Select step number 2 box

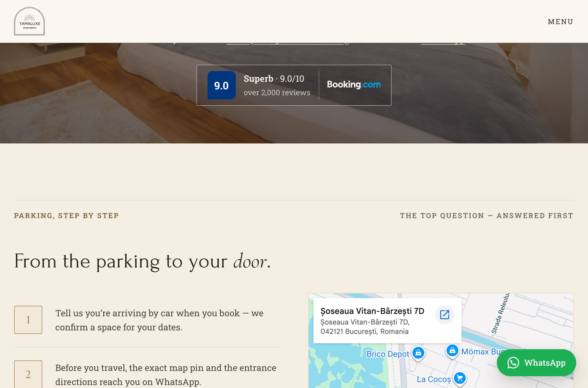[28, 374]
